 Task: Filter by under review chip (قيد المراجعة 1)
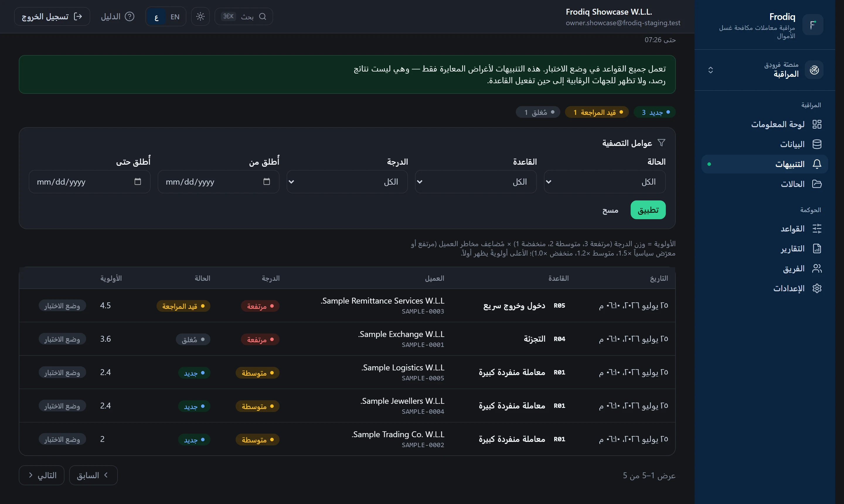597,112
